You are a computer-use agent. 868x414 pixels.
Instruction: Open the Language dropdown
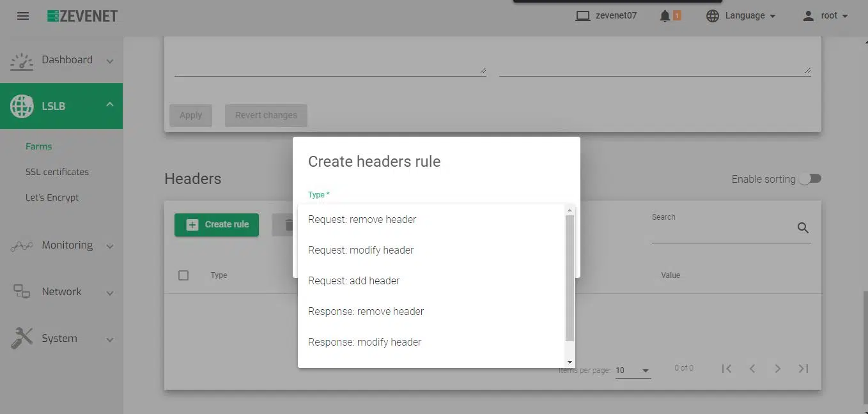tap(741, 16)
